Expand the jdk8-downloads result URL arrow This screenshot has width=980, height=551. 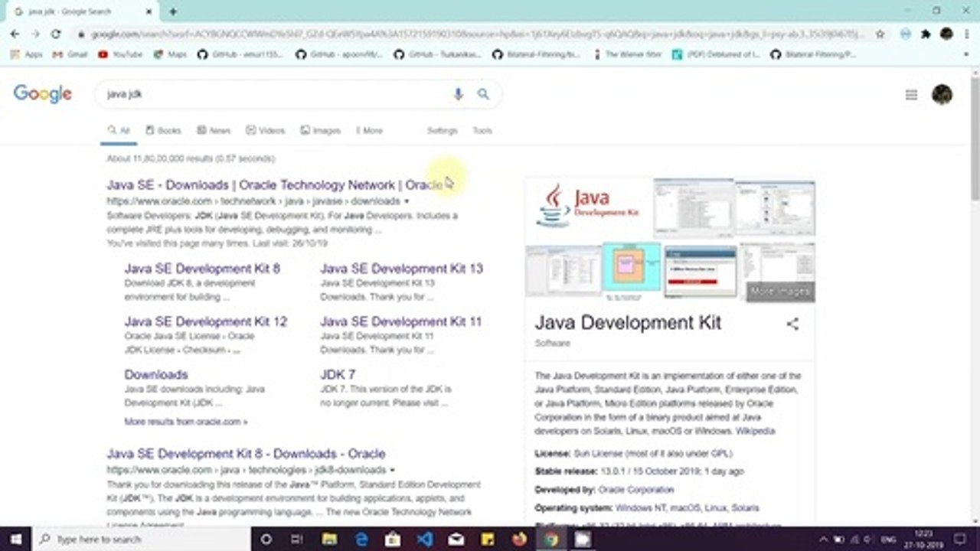tap(393, 470)
